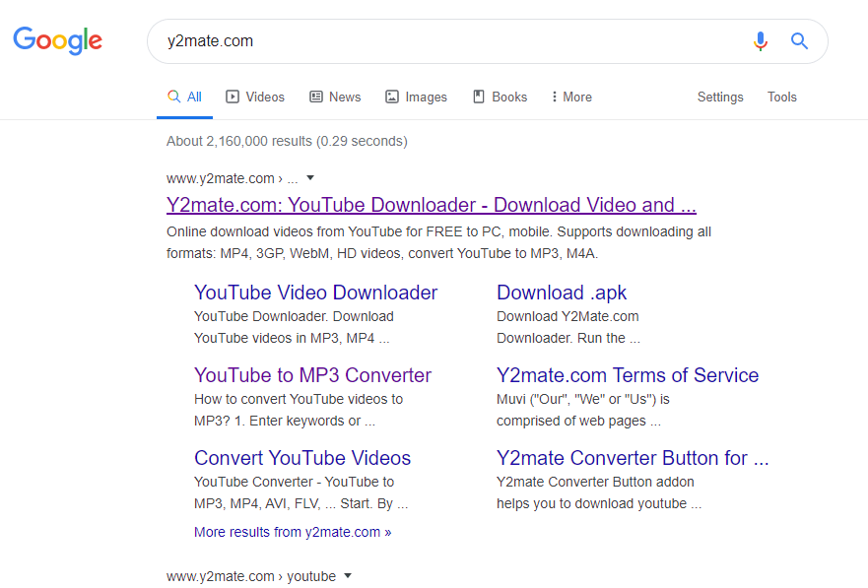The image size is (868, 588).
Task: Switch to the Books tab
Action: [501, 97]
